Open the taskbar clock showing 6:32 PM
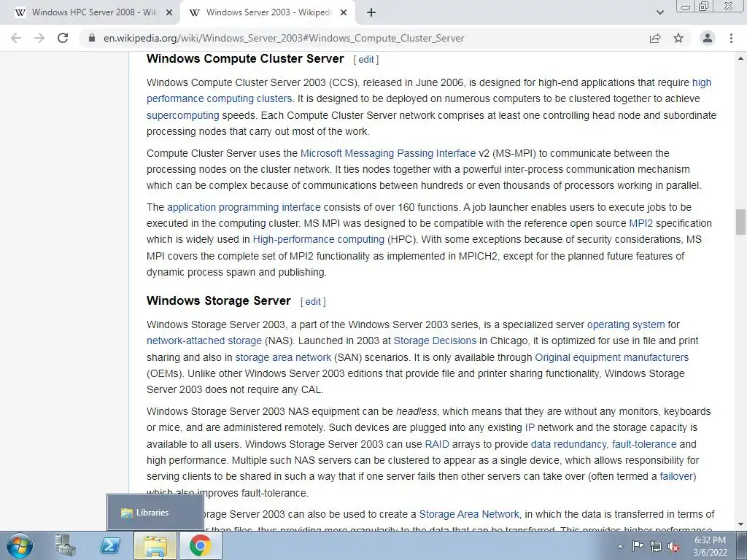Viewport: 747px width, 560px height. click(710, 546)
